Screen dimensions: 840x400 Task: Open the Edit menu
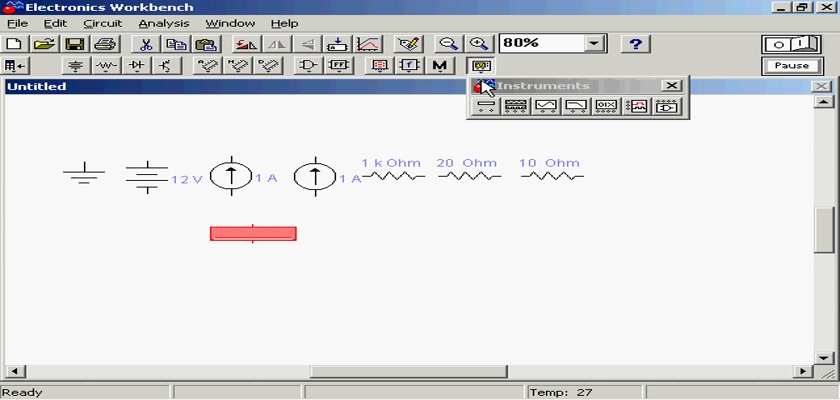point(55,24)
